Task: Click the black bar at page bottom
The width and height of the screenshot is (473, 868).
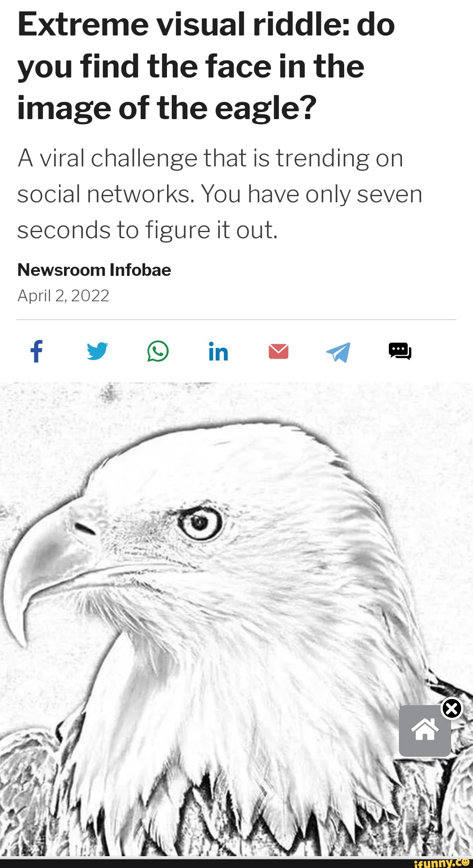Action: point(236,863)
